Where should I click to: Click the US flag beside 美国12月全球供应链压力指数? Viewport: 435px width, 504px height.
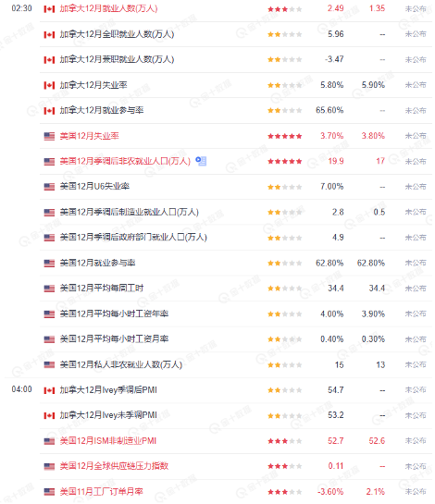pos(49,466)
